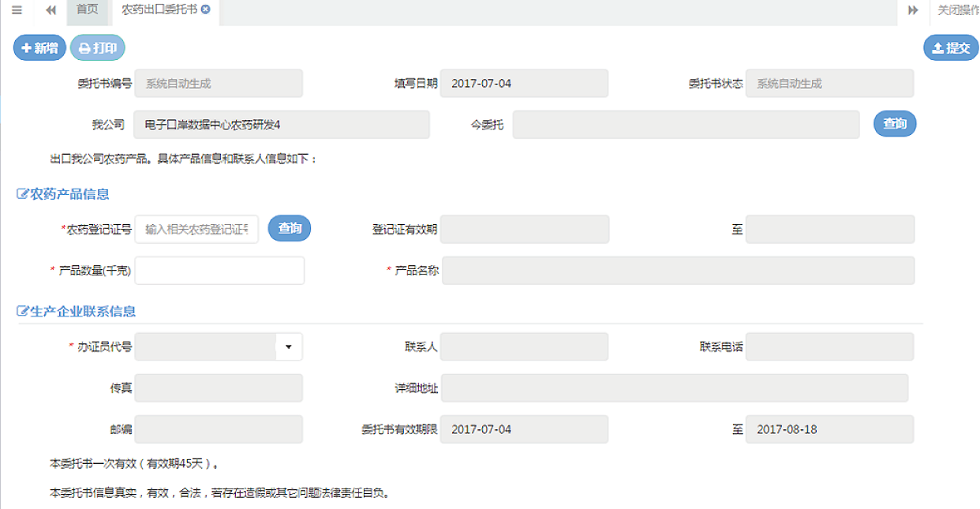The width and height of the screenshot is (980, 509).
Task: Focus the 产品数量(千克) input field
Action: click(219, 270)
